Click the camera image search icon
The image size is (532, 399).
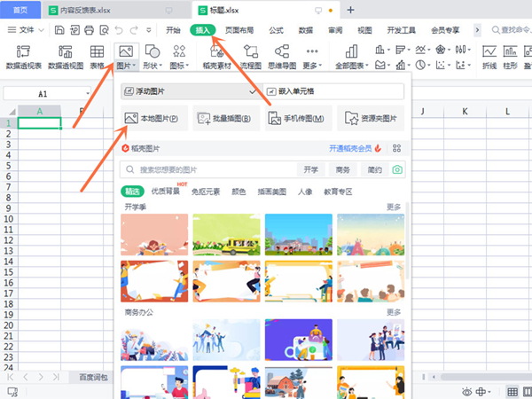[x=398, y=169]
